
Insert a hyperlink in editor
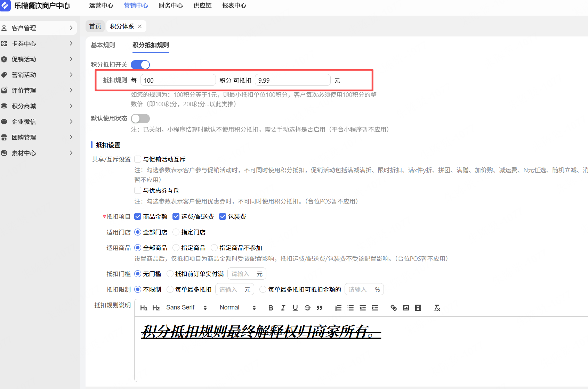[394, 308]
